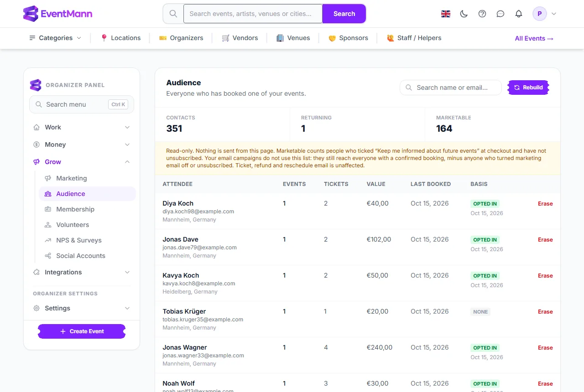Screen dimensions: 584x392
Task: Expand the Settings section chevron
Action: coord(127,308)
